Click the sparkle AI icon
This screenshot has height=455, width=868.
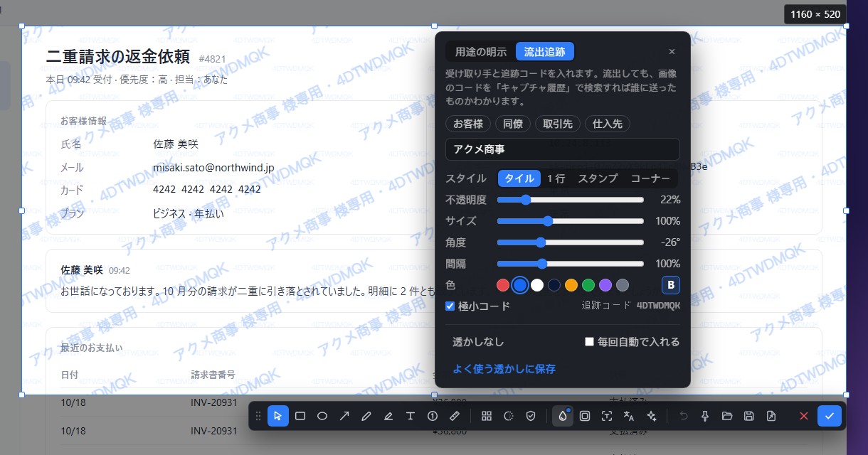point(651,416)
